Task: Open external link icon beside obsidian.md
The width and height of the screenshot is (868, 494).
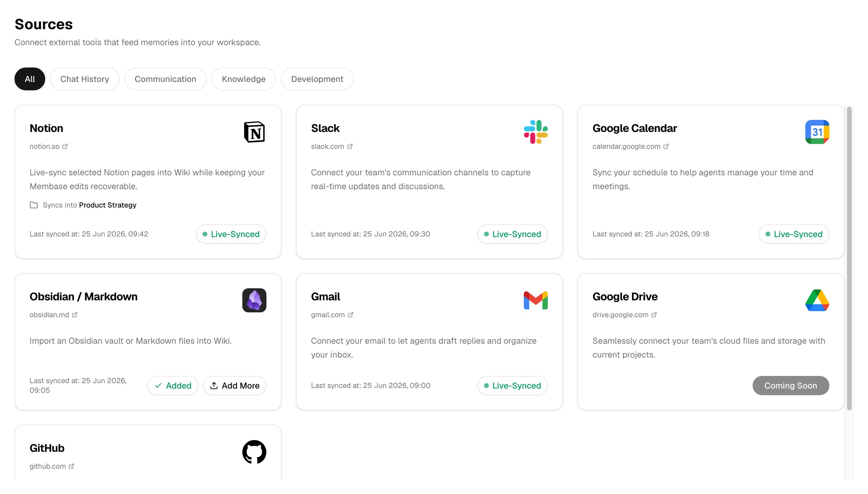Action: click(x=75, y=314)
